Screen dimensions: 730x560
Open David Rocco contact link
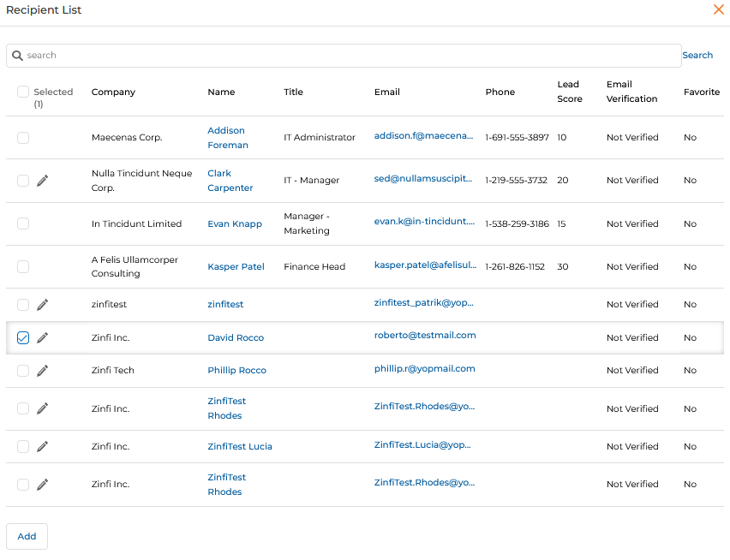236,337
